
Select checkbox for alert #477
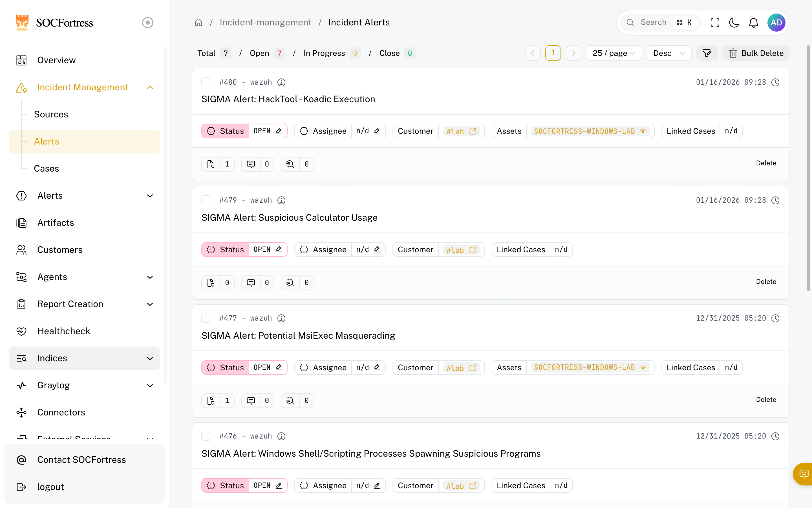(206, 318)
